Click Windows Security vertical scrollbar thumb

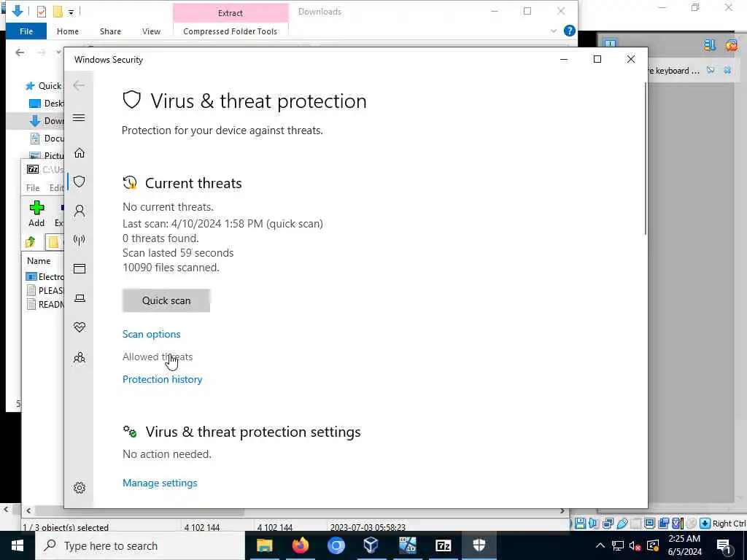coord(646,158)
